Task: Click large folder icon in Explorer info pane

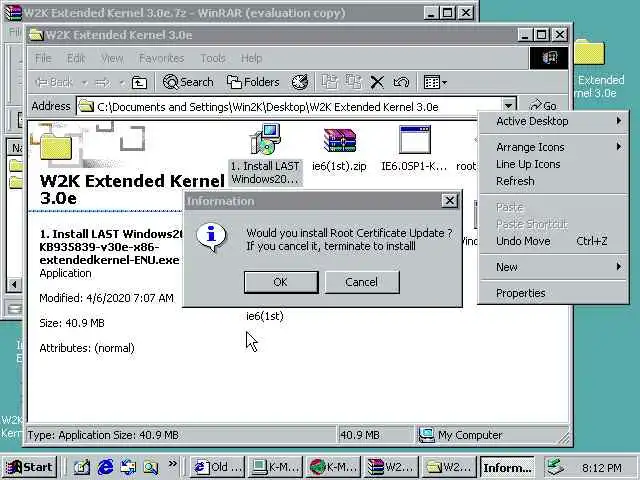Action: pos(56,146)
